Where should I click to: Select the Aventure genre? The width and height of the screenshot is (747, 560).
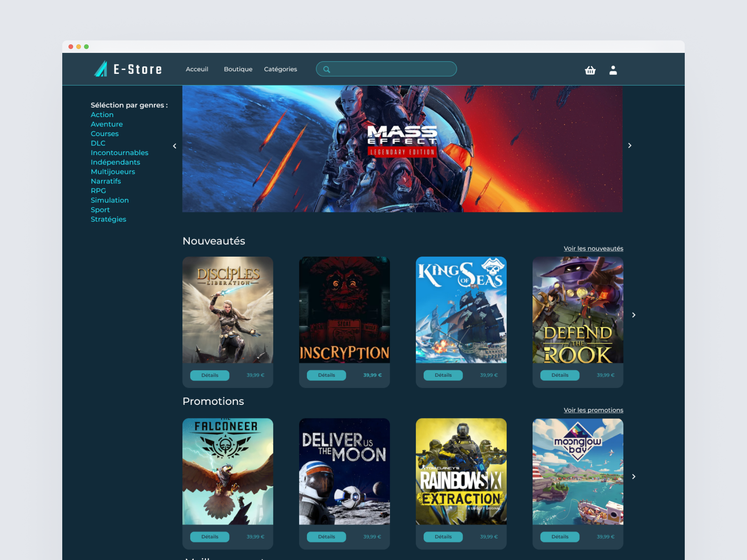tap(107, 124)
